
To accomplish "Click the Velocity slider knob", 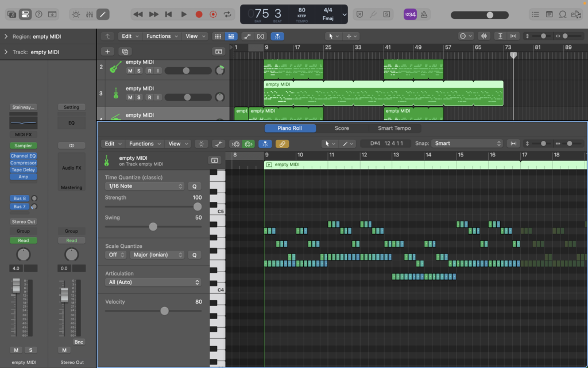I will [164, 310].
